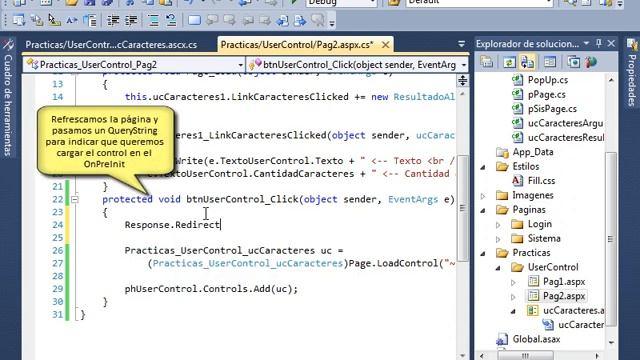This screenshot has height=360, width=640.
Task: Click the Solution Explorer vertical scrollbar thumb
Action: click(610, 239)
